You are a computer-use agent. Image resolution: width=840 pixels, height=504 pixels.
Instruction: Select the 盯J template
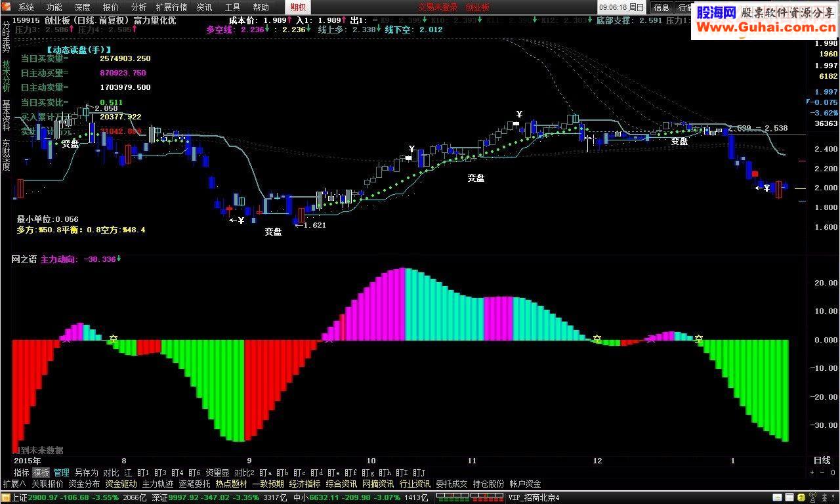[x=419, y=472]
